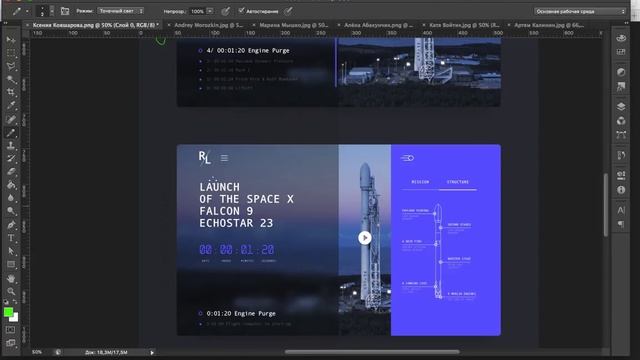Select the Type tool
640x360 pixels.
click(x=11, y=238)
